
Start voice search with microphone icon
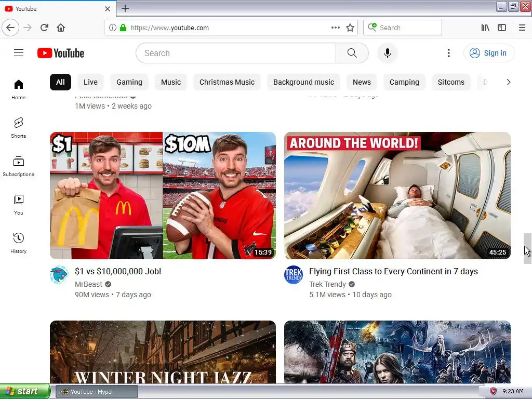pyautogui.click(x=388, y=53)
